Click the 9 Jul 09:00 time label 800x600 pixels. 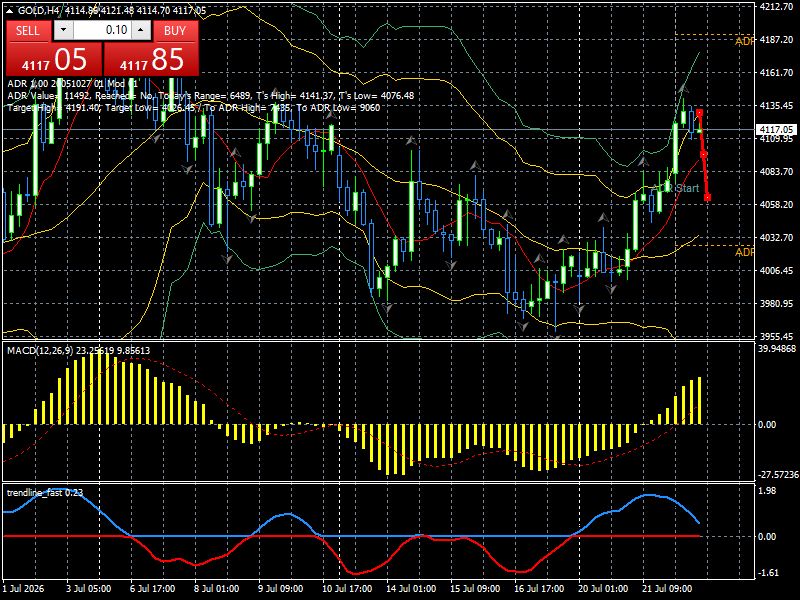281,589
